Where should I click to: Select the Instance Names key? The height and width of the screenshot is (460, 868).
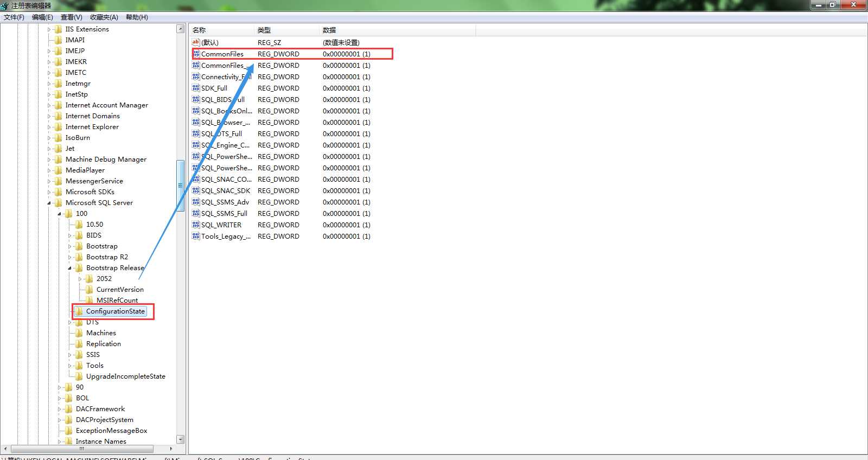point(101,442)
